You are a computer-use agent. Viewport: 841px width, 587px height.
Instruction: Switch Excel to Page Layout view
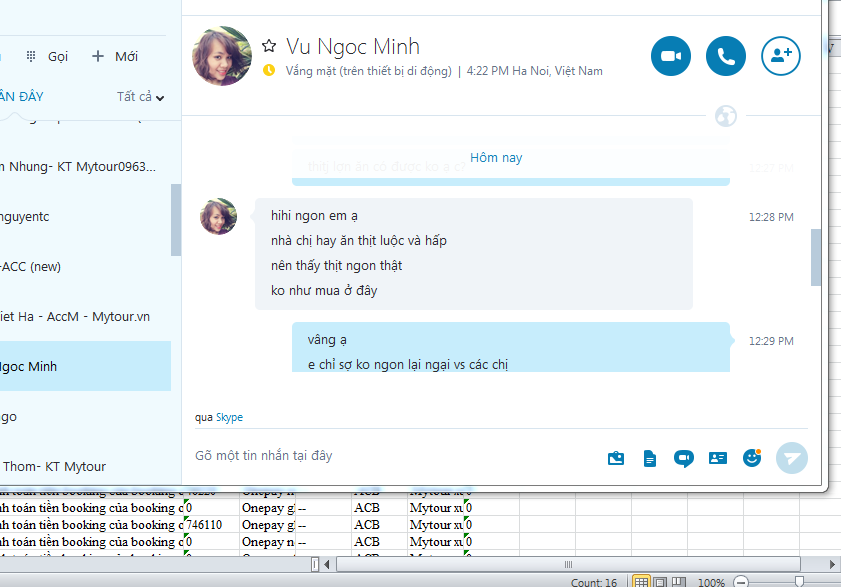point(661,581)
